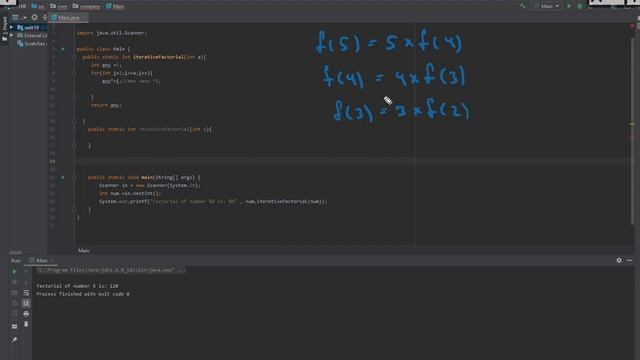Click the Clear All trash icon in console

coord(26,324)
